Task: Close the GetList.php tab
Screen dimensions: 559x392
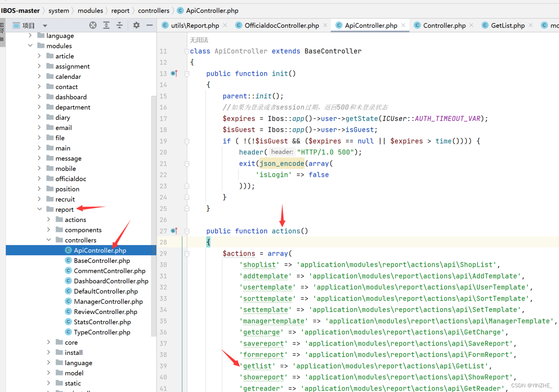Action: tap(530, 26)
